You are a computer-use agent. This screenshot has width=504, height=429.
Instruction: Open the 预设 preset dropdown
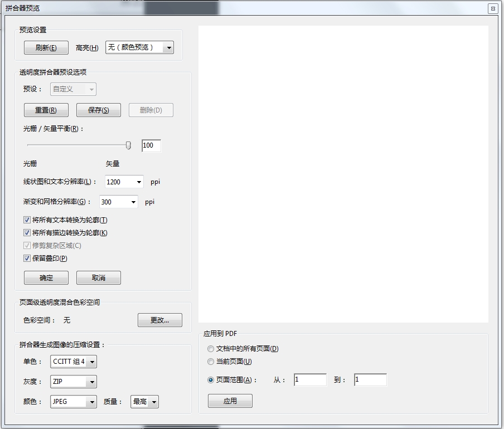(x=72, y=89)
